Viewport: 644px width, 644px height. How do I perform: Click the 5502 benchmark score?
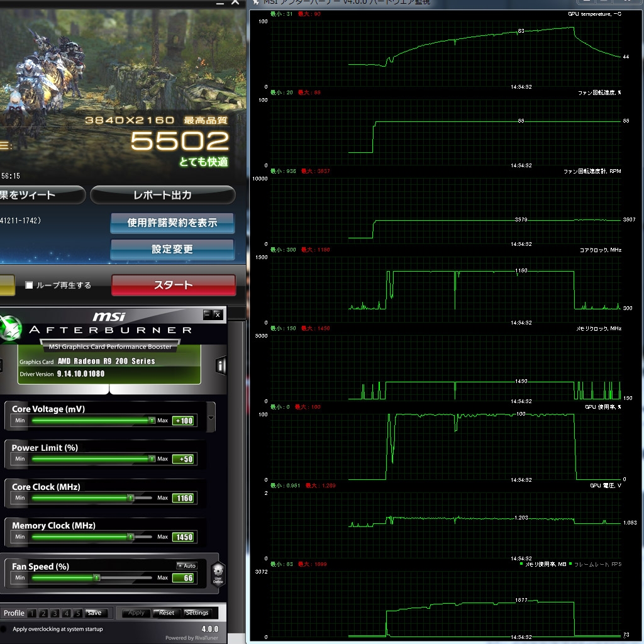(x=179, y=141)
